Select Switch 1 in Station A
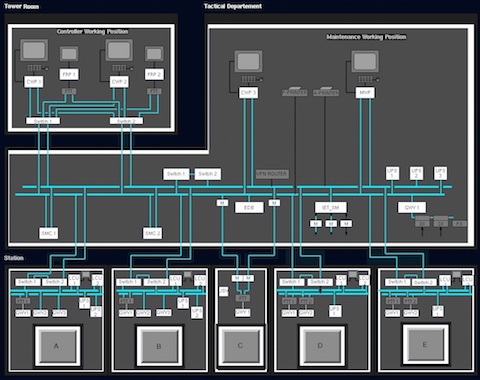The width and height of the screenshot is (480, 380). [28, 282]
